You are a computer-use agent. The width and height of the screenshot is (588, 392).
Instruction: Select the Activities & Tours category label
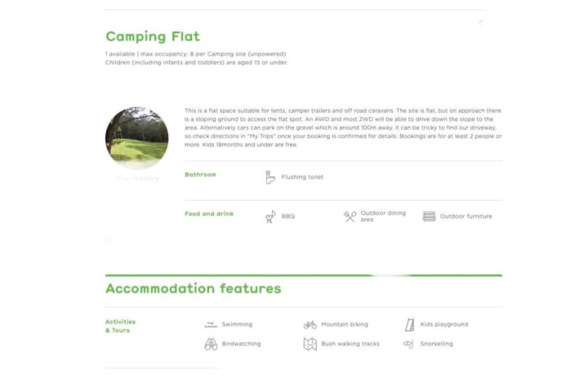pyautogui.click(x=120, y=326)
